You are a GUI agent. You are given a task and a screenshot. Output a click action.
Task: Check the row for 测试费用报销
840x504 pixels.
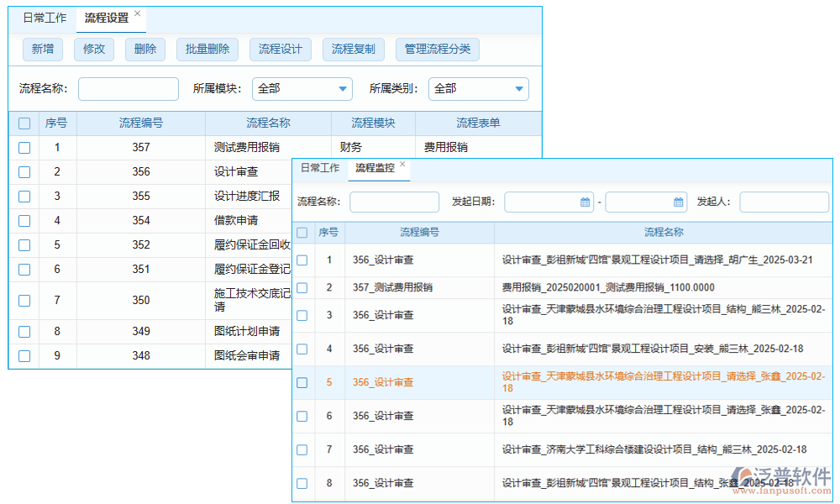click(x=23, y=147)
